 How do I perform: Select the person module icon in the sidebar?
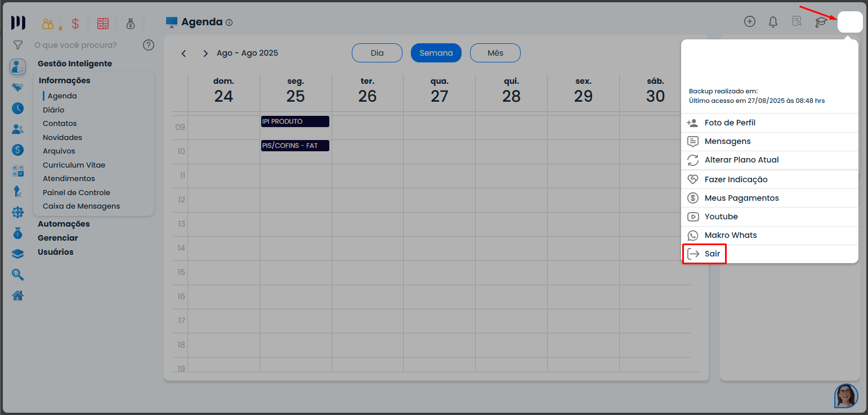[17, 66]
